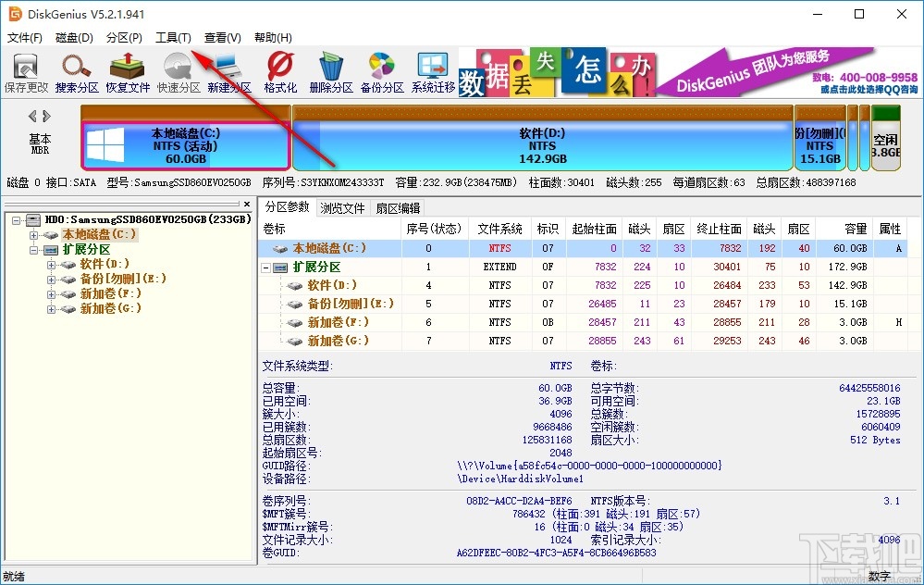Open the 备份分区 backup partition tool
The height and width of the screenshot is (585, 924).
[x=382, y=72]
